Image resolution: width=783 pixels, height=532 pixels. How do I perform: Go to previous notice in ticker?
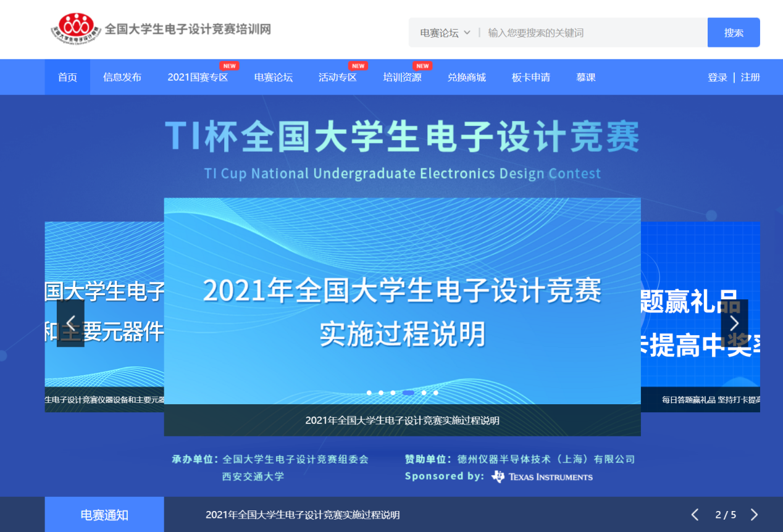click(x=695, y=515)
